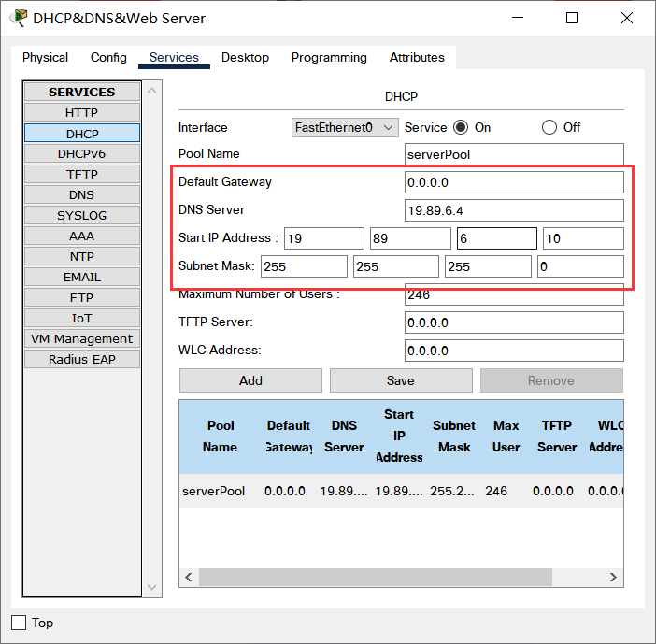This screenshot has height=644, width=656.
Task: Open the Desktop tab
Action: 245,57
